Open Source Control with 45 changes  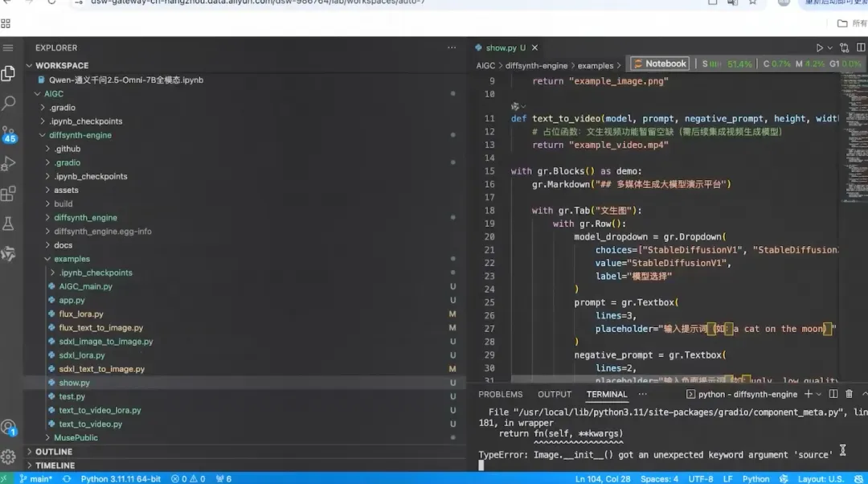click(9, 134)
